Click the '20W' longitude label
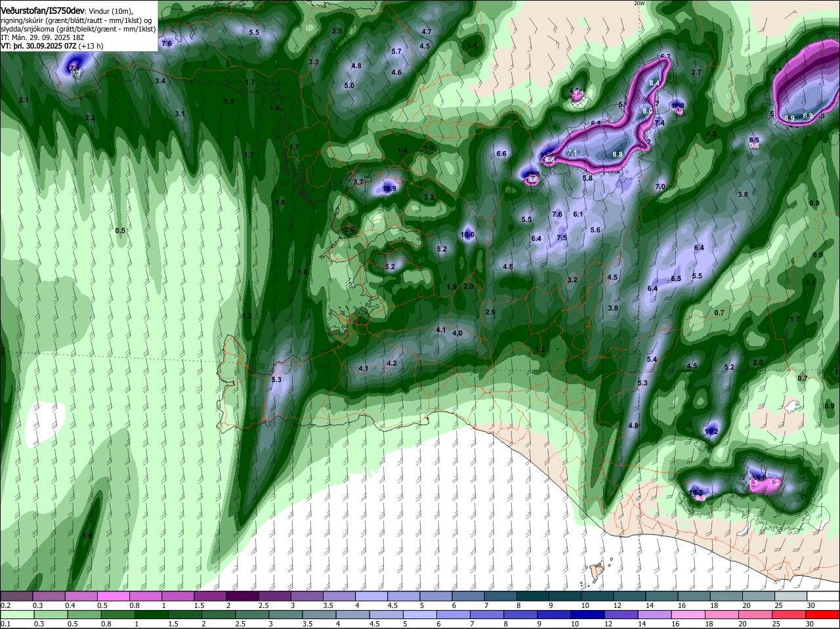The image size is (840, 629). tap(639, 3)
